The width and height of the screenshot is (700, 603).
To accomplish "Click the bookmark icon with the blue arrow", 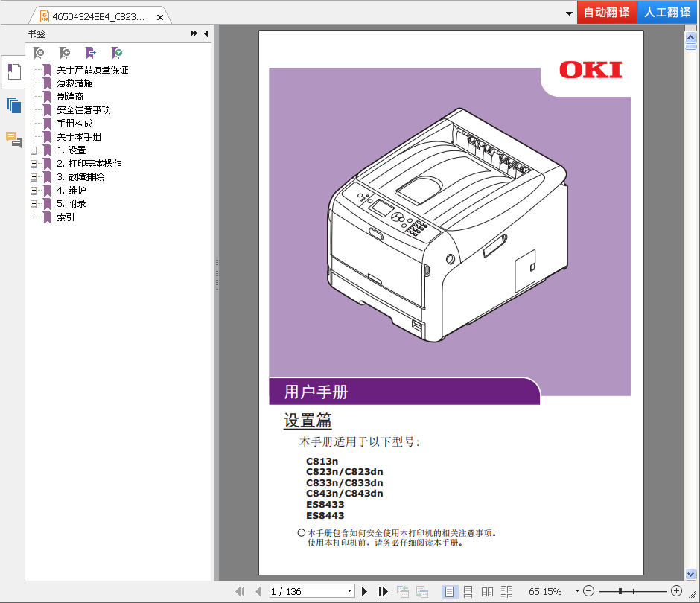I will point(91,53).
